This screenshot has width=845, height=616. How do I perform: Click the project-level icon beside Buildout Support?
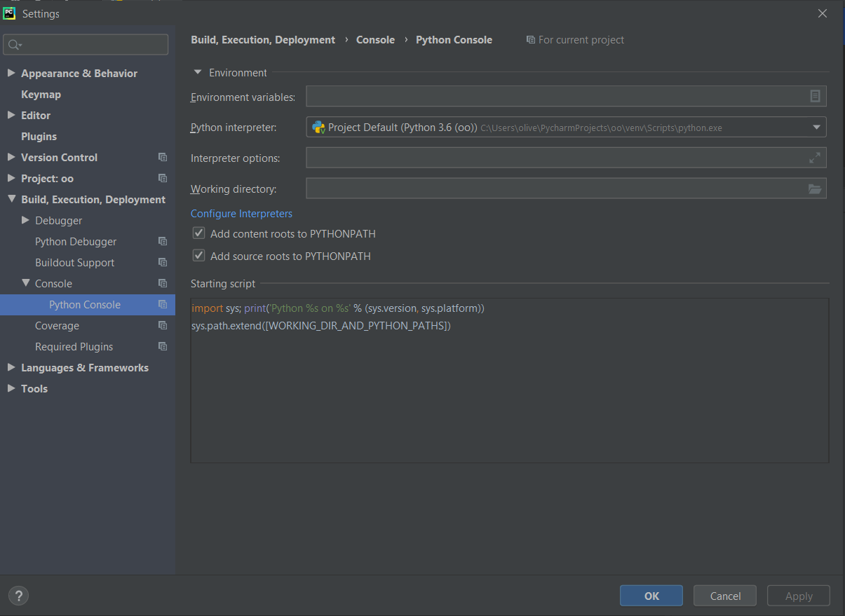point(163,262)
